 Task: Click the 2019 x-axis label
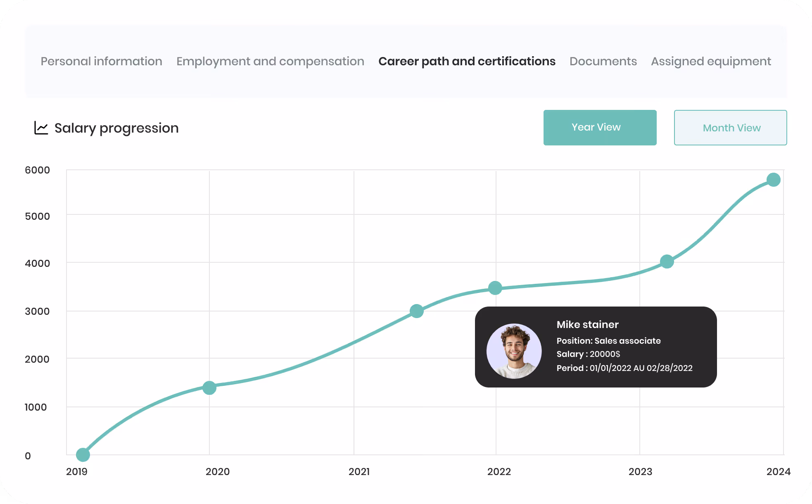[x=77, y=471]
